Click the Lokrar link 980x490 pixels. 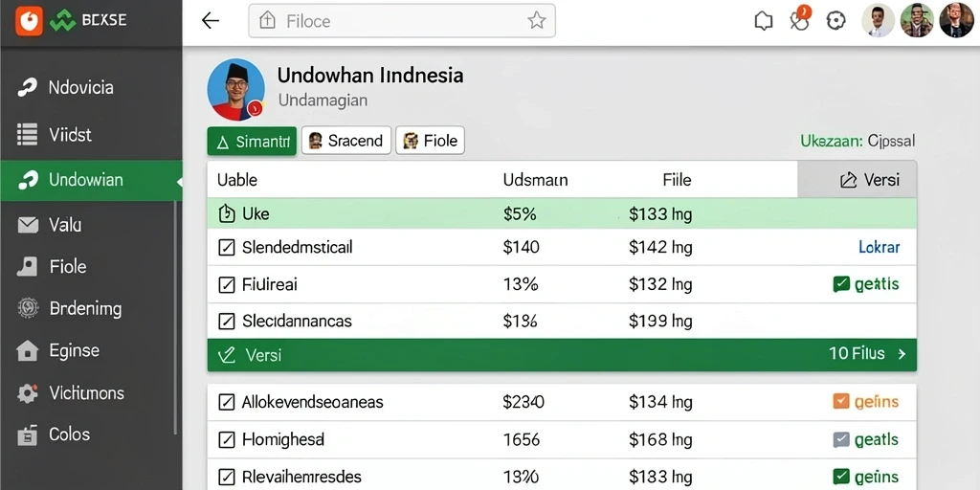point(879,247)
